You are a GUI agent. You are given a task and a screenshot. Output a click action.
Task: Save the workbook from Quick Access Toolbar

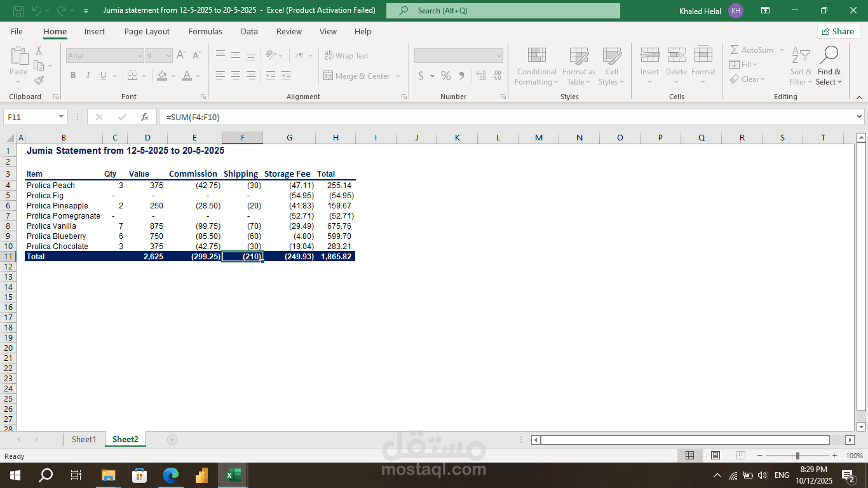click(18, 11)
